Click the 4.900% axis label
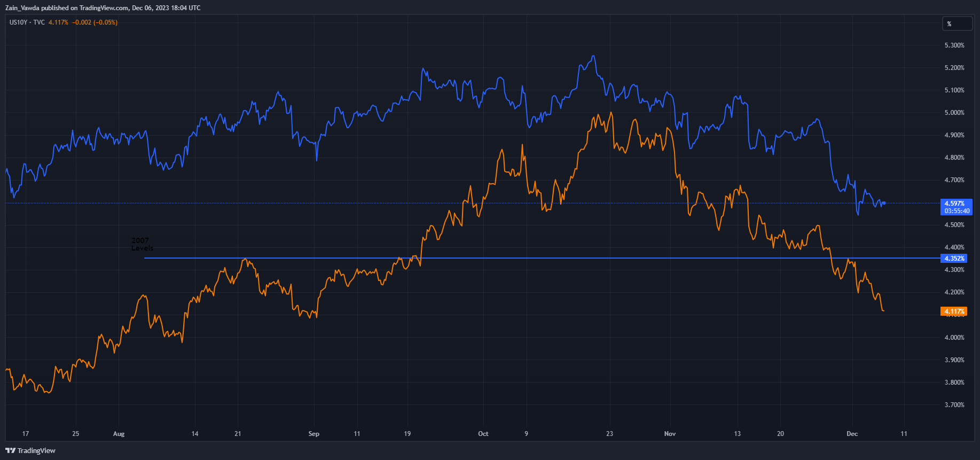The height and width of the screenshot is (460, 980). (x=954, y=135)
